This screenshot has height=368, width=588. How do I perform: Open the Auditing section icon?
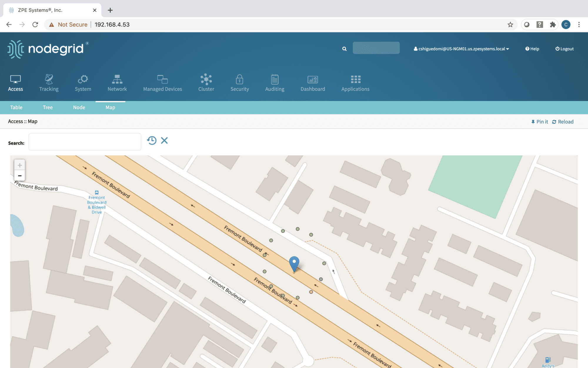pos(275,79)
